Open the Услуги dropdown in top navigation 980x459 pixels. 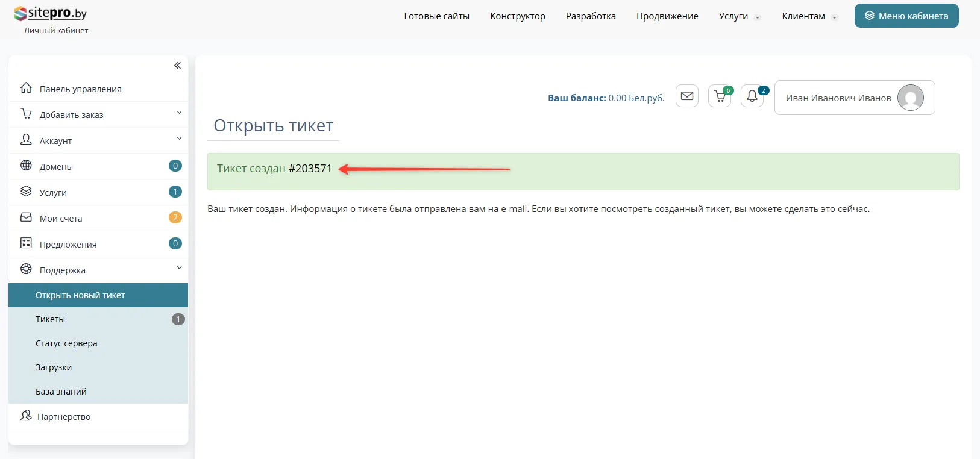click(739, 16)
